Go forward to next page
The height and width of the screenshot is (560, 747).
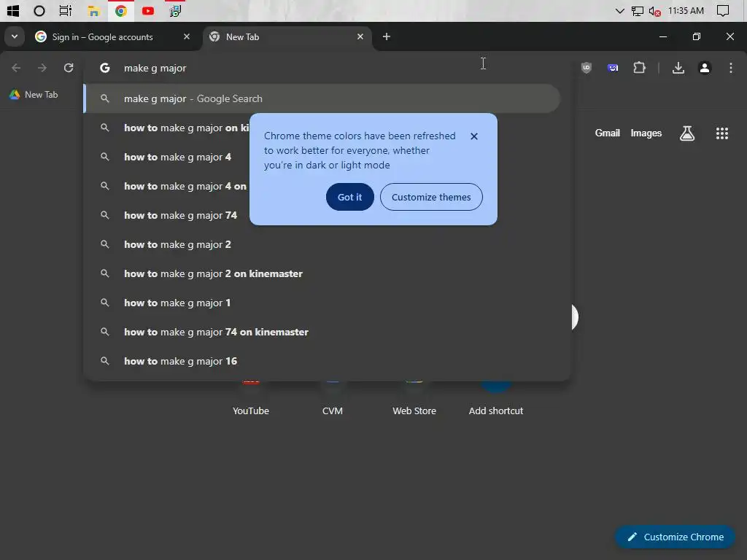click(x=42, y=68)
